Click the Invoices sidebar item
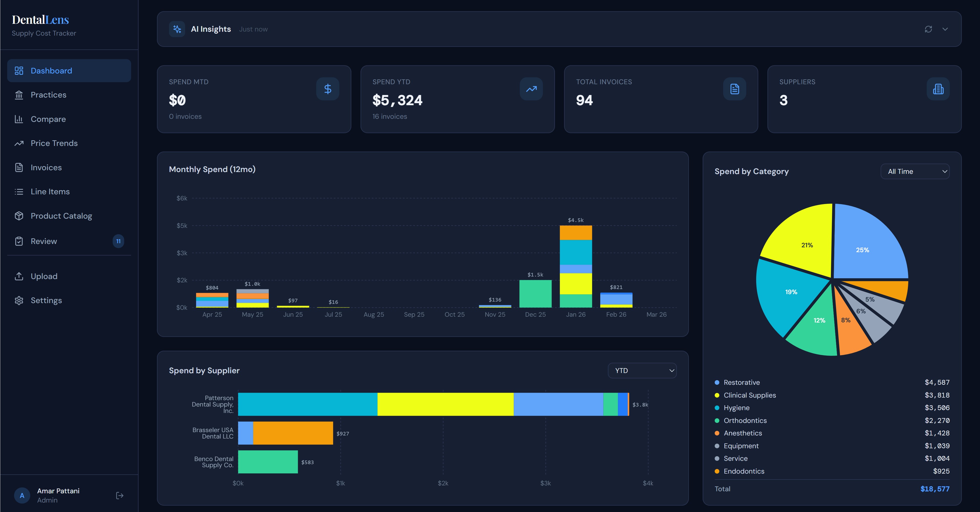 click(x=46, y=167)
